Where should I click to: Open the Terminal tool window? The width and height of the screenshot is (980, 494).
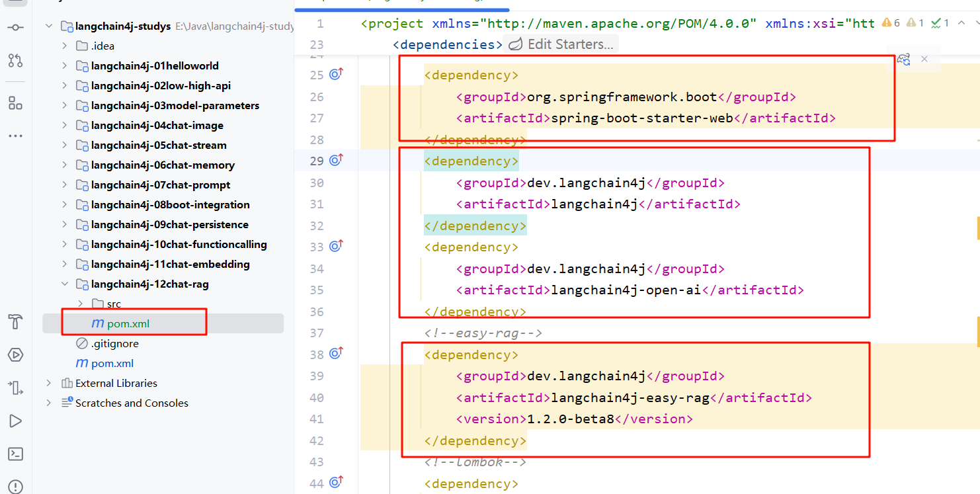point(15,454)
